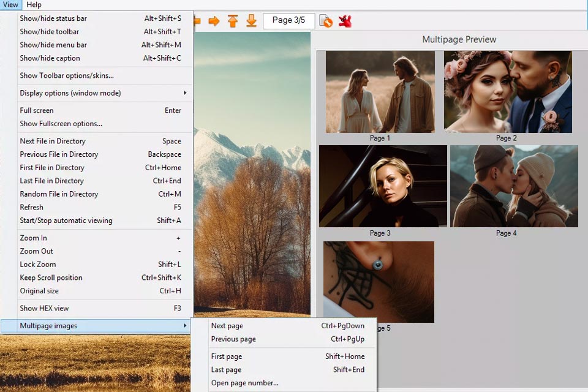The width and height of the screenshot is (588, 392).
Task: Click the 'Page 2' thumbnail label
Action: pyautogui.click(x=507, y=138)
